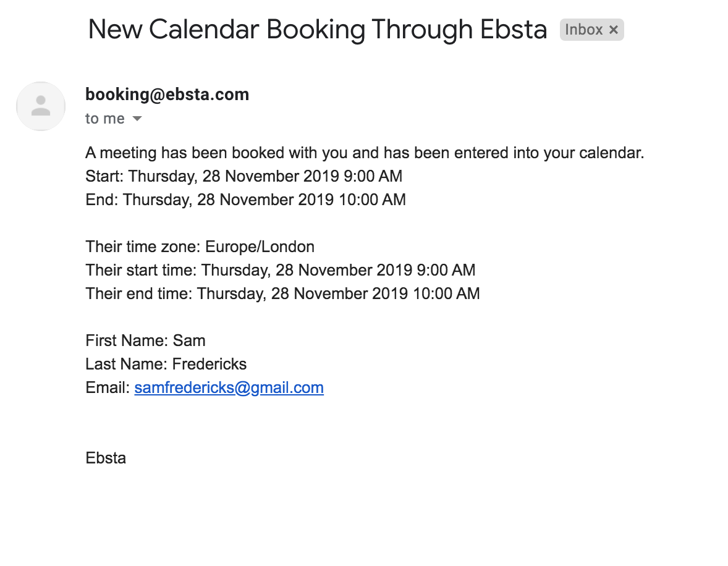Click sender name booking@ebsta.com
This screenshot has width=728, height=566.
point(167,95)
